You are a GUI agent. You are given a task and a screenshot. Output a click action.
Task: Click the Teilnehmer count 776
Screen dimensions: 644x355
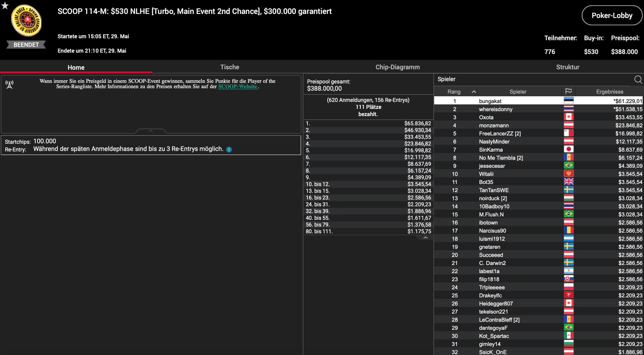[550, 52]
